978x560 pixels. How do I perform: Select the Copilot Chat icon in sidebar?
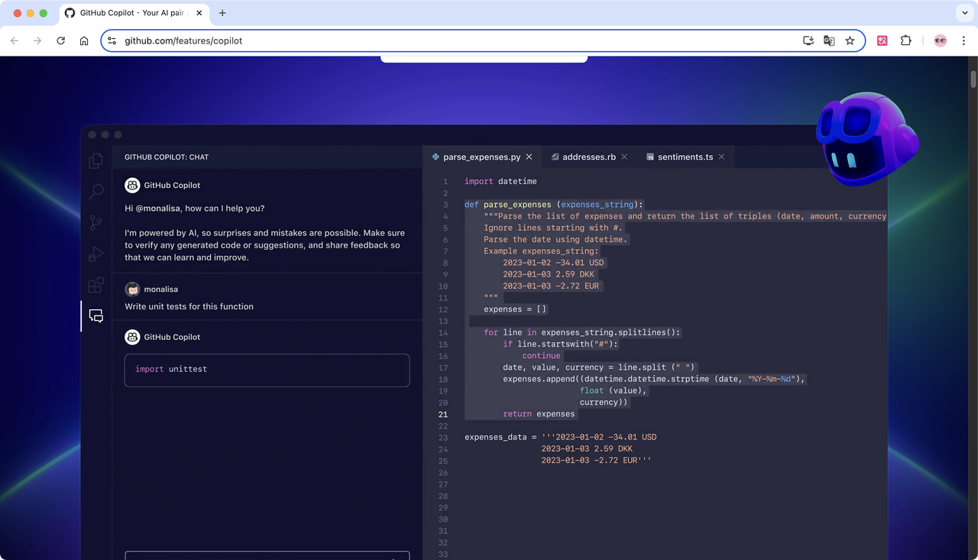(96, 316)
